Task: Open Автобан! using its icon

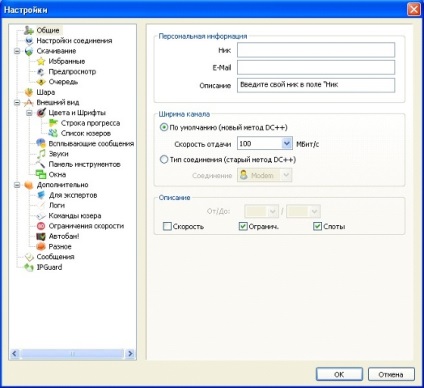Action: click(41, 236)
